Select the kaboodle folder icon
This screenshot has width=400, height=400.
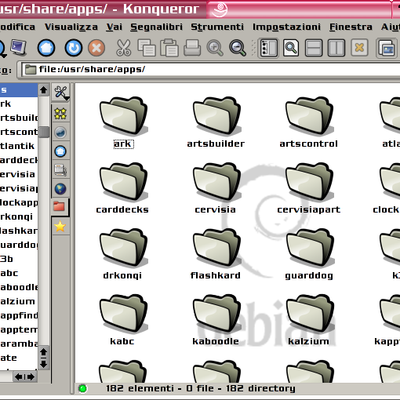tap(217, 313)
